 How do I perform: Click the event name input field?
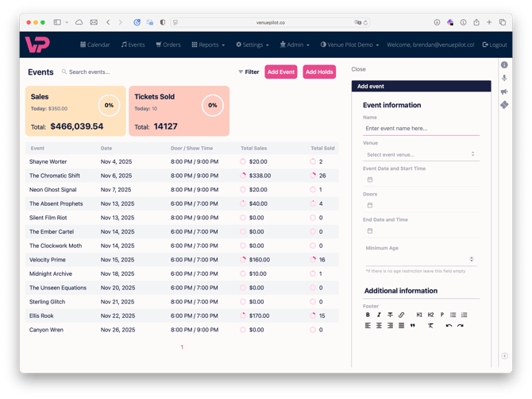click(x=420, y=128)
